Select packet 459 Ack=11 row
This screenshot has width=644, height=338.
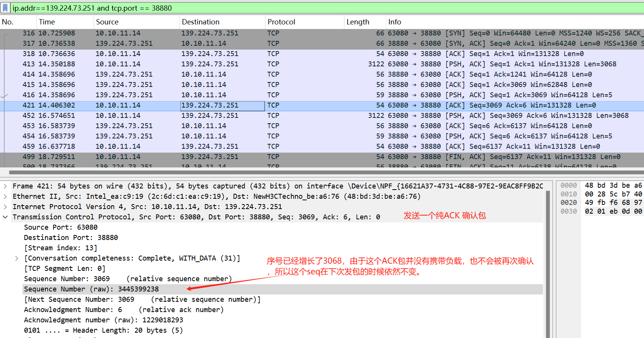322,146
